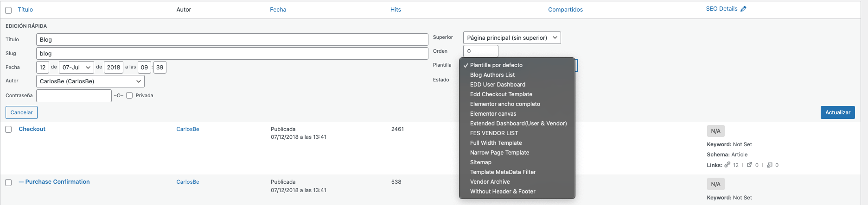
Task: Choose Elementor canvas template option
Action: (x=493, y=114)
